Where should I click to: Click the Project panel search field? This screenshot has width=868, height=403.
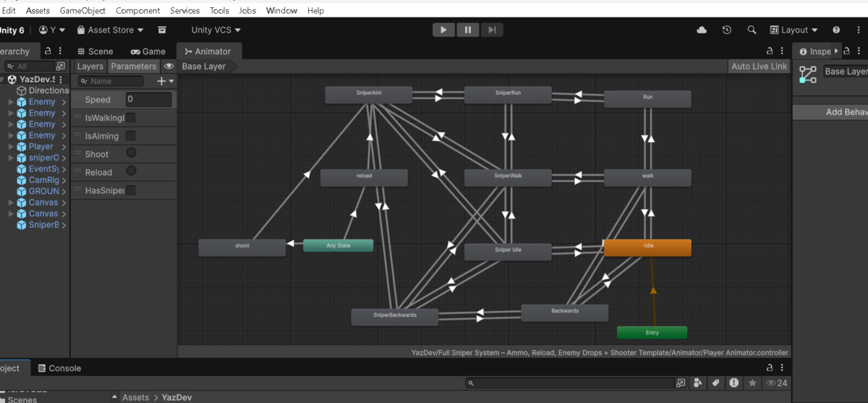pyautogui.click(x=569, y=383)
